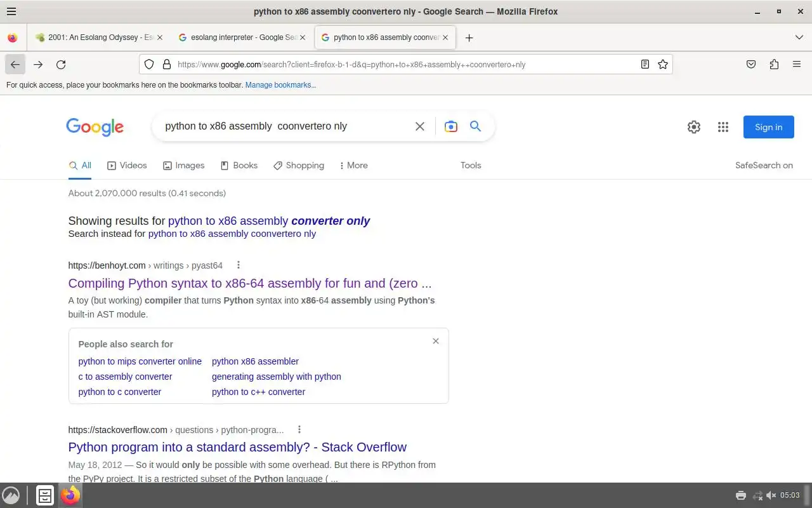Open 'Python program into a standard assembly?' result
This screenshot has height=508, width=812.
(237, 447)
